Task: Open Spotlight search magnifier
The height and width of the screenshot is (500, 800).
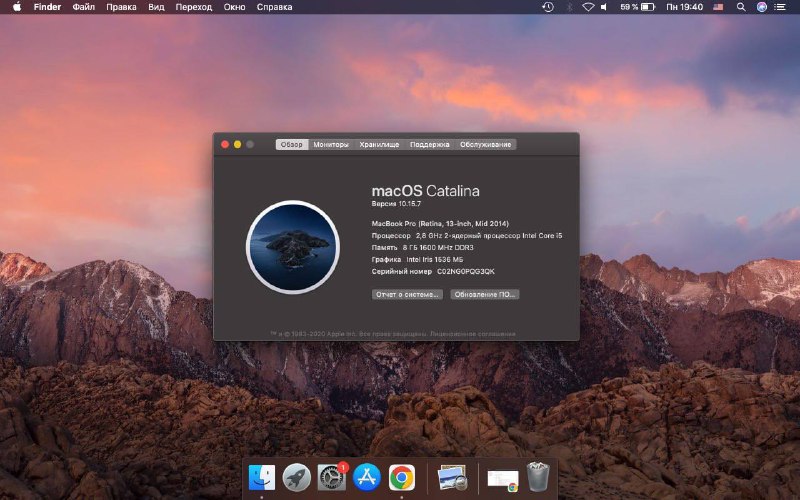Action: pyautogui.click(x=741, y=7)
